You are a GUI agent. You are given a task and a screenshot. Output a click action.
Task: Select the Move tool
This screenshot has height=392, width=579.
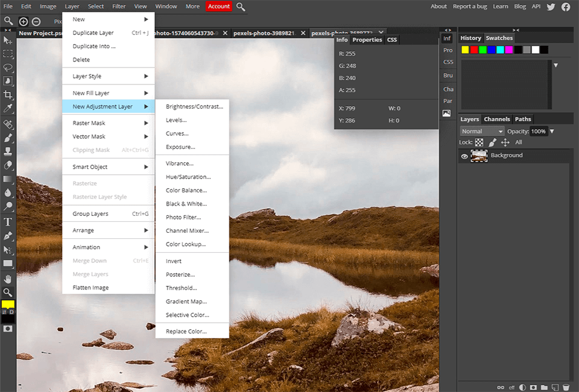[7, 41]
